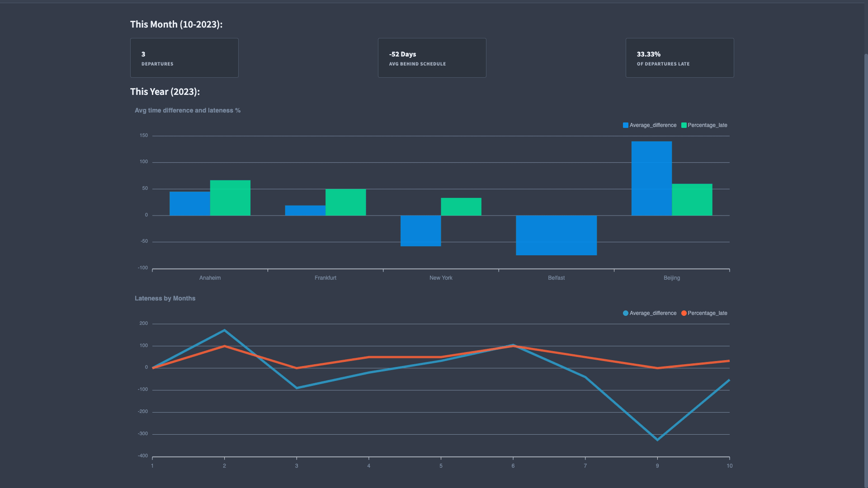Click blue line point at month 3
This screenshot has width=868, height=488.
297,388
